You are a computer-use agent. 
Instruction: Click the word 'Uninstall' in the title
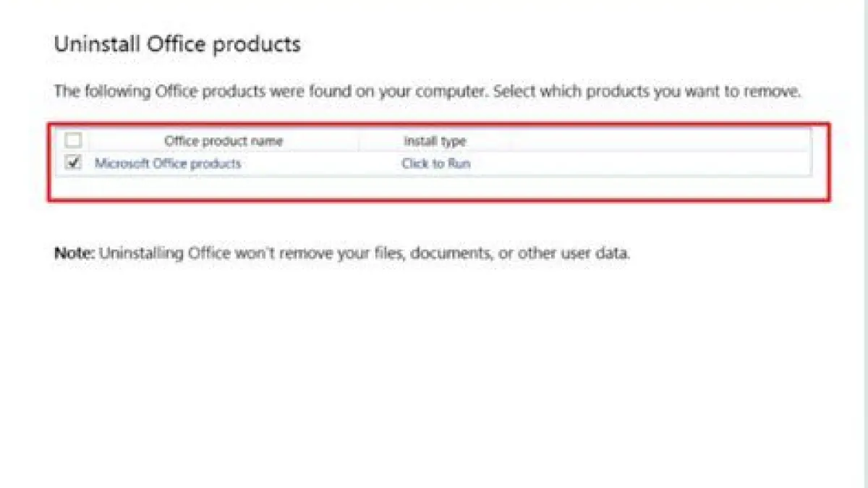98,44
